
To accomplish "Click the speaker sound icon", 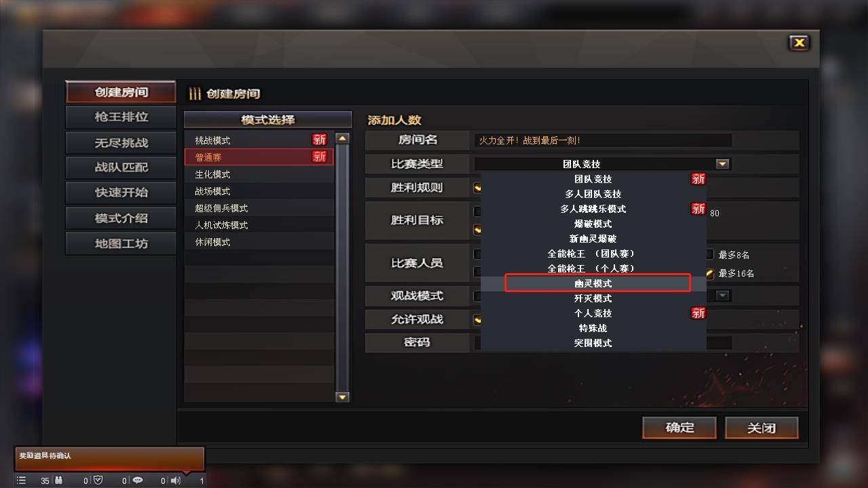I will pos(176,481).
